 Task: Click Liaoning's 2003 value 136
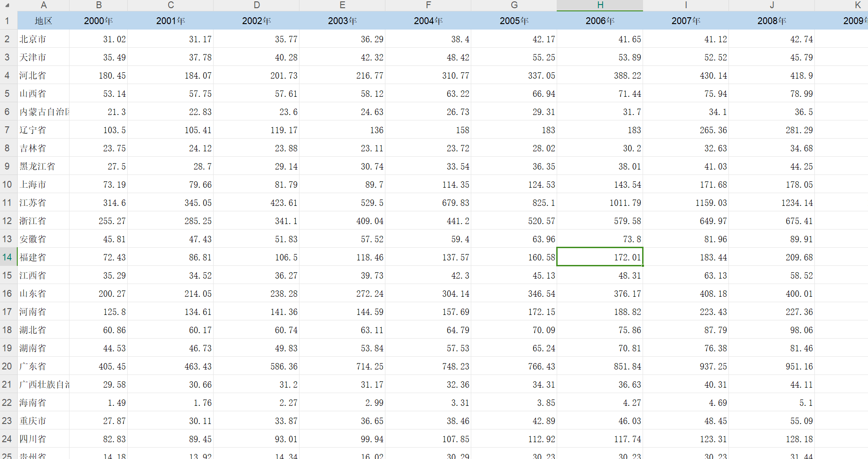click(343, 130)
